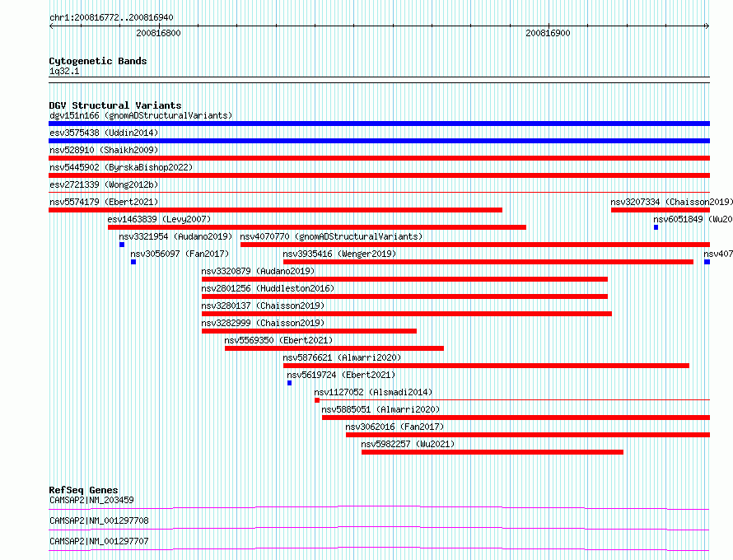Click the nsv5619724 (Ebert2021) blue marker
The width and height of the screenshot is (733, 560).
289,383
